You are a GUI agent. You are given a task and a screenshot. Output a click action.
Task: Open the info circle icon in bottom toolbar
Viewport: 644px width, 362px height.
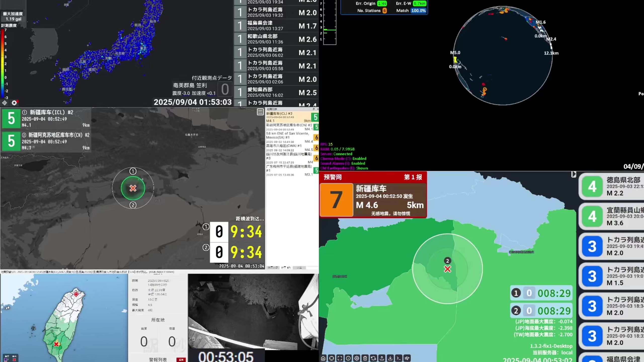(348, 358)
